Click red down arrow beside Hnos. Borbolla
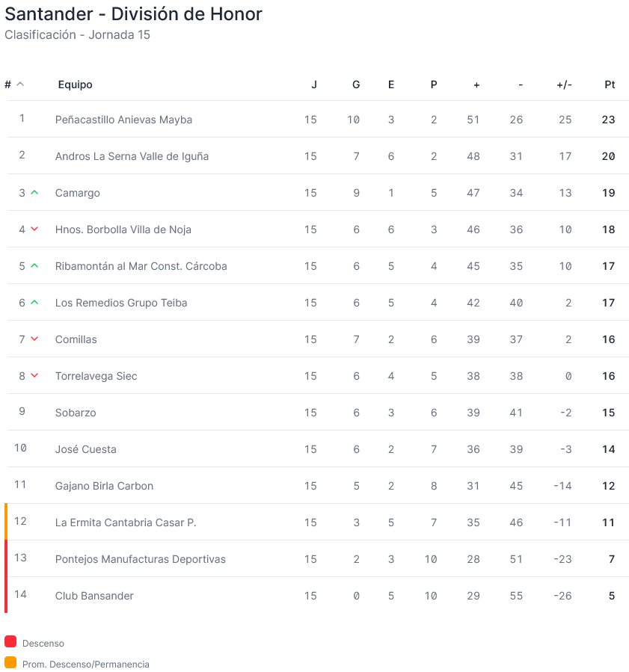The image size is (629, 672). (34, 229)
